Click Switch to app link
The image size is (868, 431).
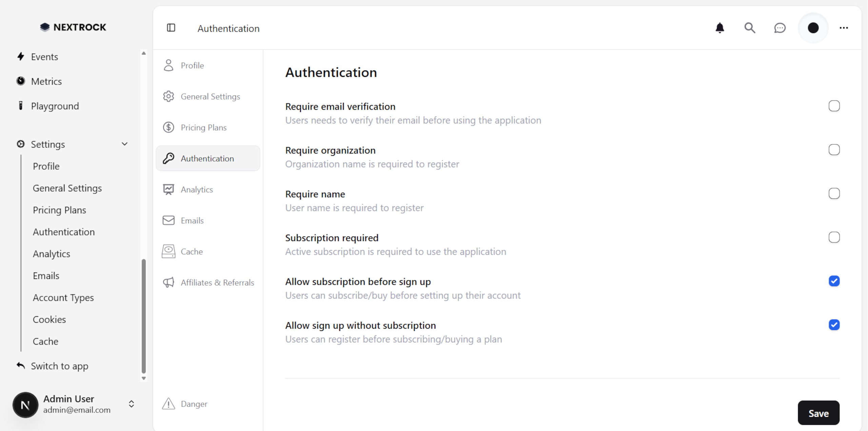pos(60,366)
